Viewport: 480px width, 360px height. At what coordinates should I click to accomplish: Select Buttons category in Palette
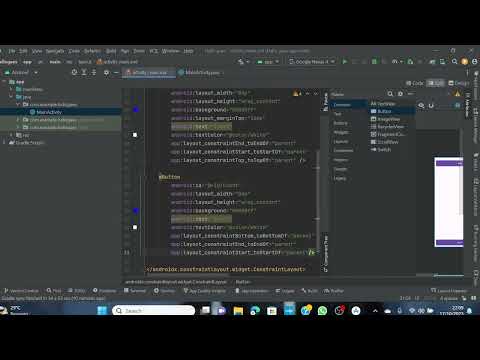(x=340, y=123)
